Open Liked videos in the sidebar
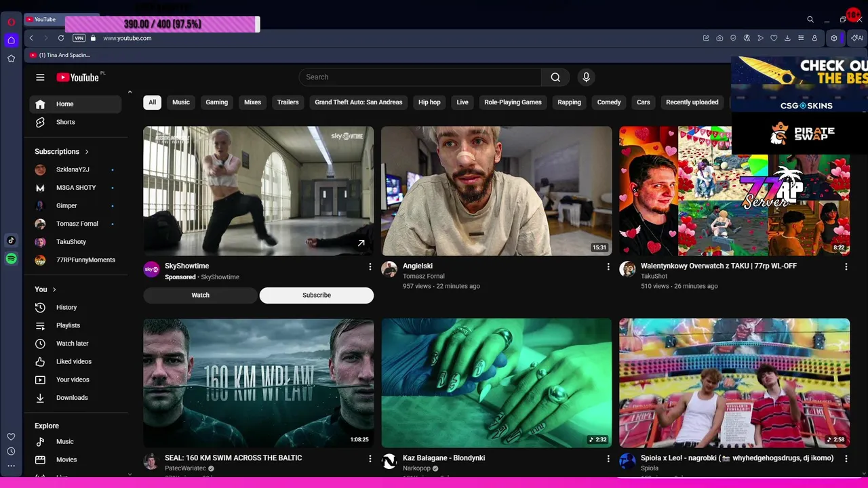The height and width of the screenshot is (488, 868). tap(75, 361)
